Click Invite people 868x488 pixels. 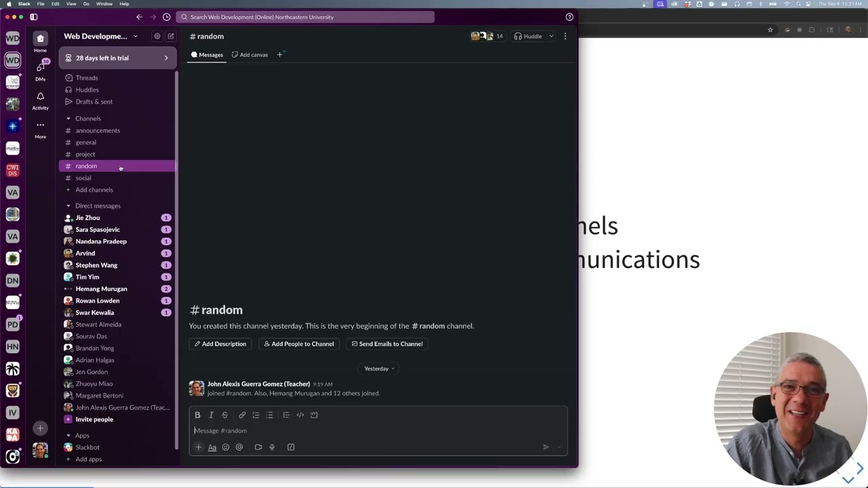click(94, 420)
